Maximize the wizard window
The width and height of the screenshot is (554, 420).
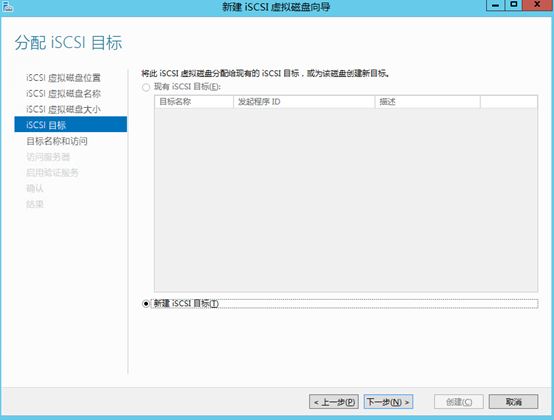[x=514, y=5]
